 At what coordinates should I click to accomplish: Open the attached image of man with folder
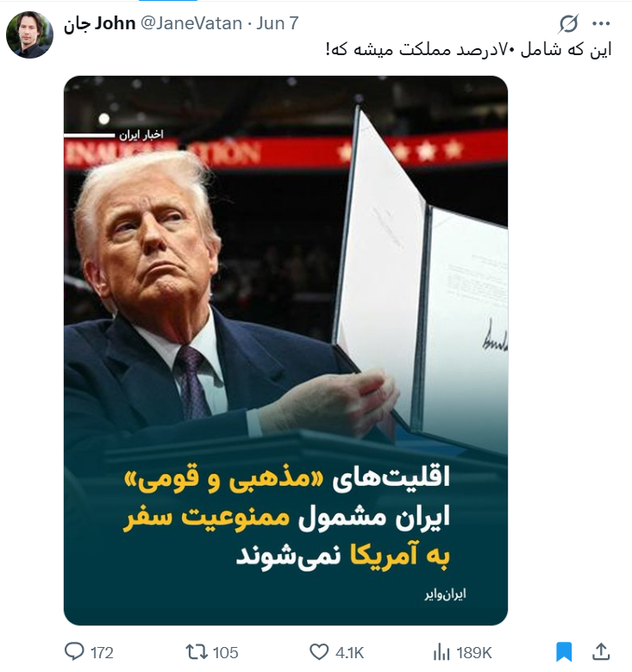(285, 350)
